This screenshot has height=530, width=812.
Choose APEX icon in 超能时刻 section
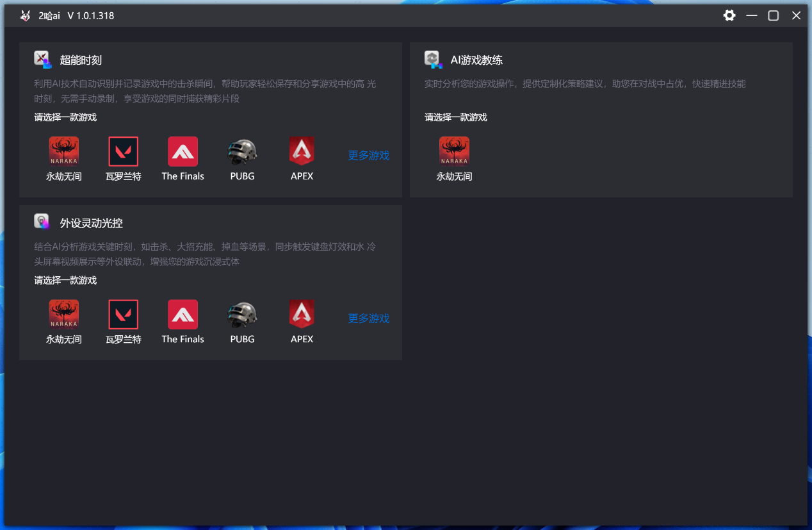[302, 152]
